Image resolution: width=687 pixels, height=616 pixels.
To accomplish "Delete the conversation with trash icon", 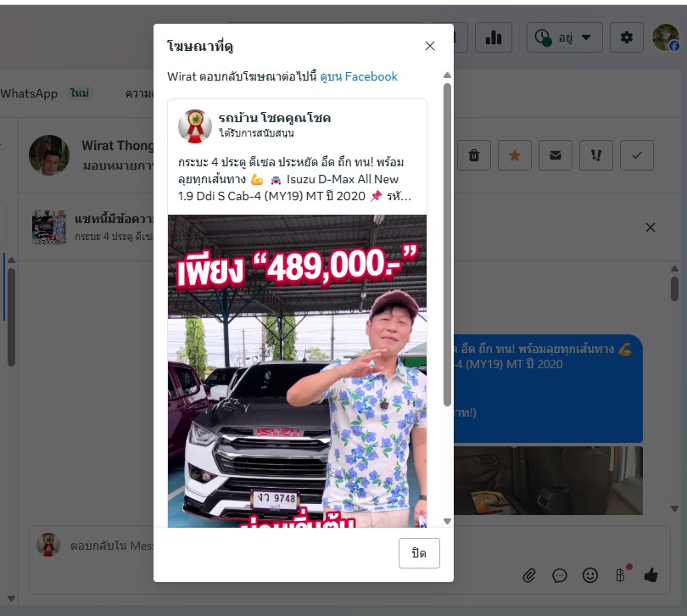I will click(x=473, y=155).
